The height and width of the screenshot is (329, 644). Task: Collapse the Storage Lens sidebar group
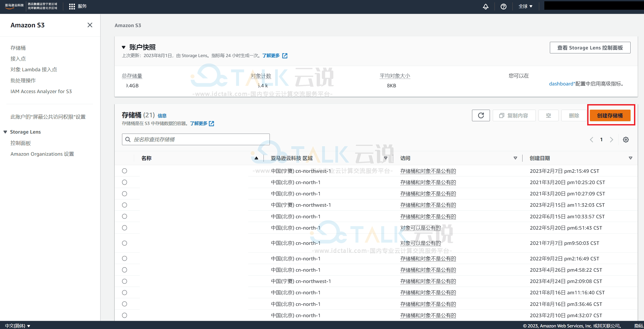tap(5, 132)
